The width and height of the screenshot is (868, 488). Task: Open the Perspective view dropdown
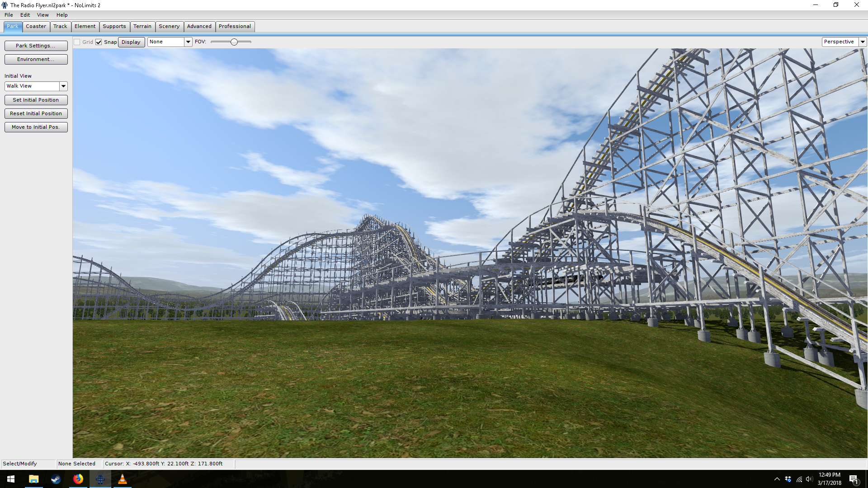pyautogui.click(x=862, y=42)
